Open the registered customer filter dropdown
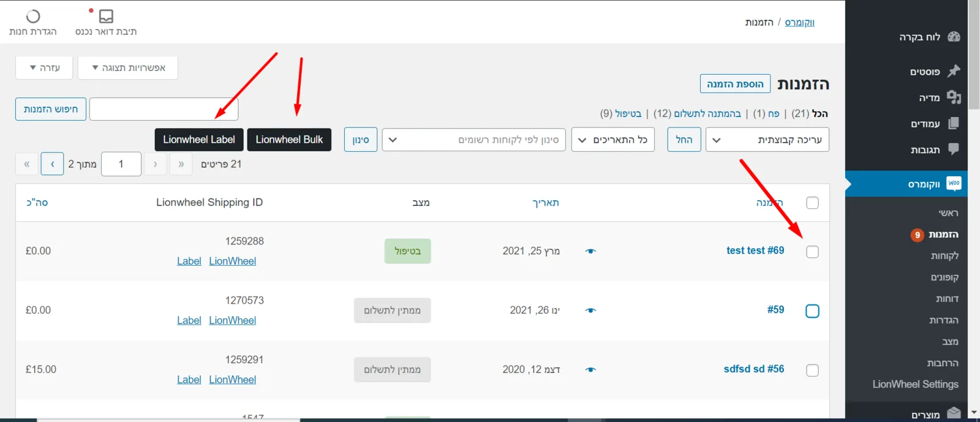The height and width of the screenshot is (422, 980). coord(474,140)
